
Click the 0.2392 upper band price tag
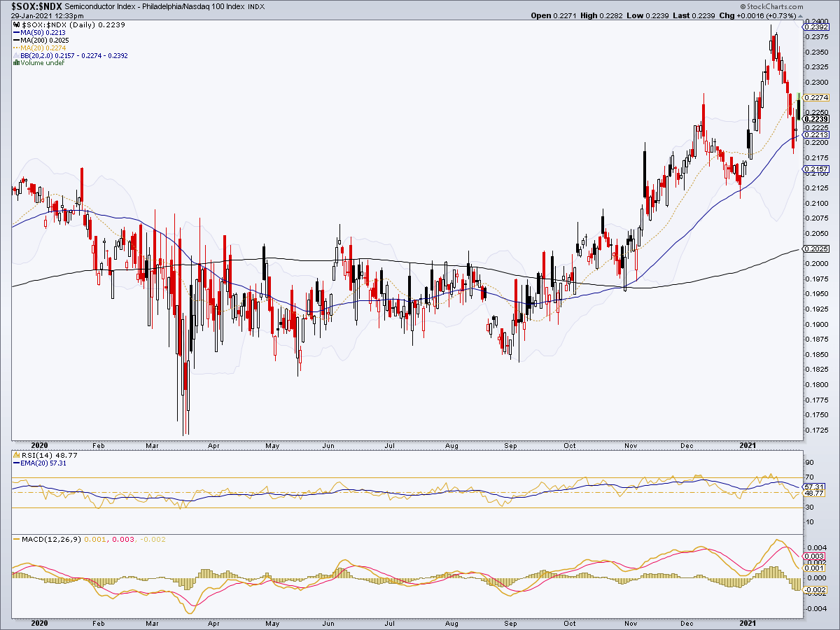click(x=815, y=27)
